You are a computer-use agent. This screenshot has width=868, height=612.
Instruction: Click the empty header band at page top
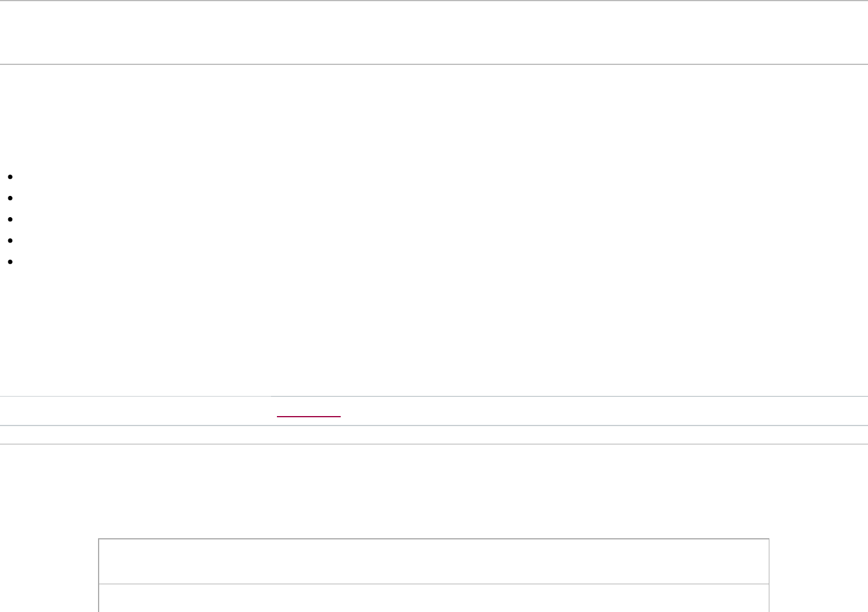[433, 32]
